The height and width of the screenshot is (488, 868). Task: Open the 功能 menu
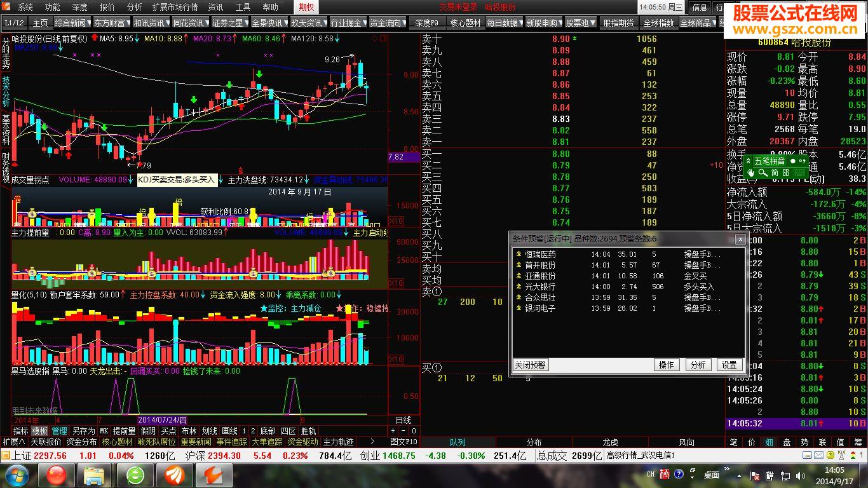53,7
